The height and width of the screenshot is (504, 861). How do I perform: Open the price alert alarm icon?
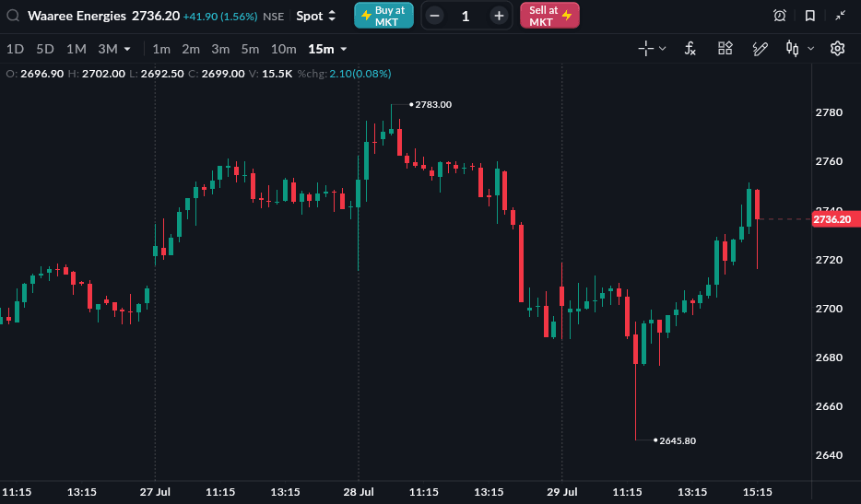click(779, 16)
